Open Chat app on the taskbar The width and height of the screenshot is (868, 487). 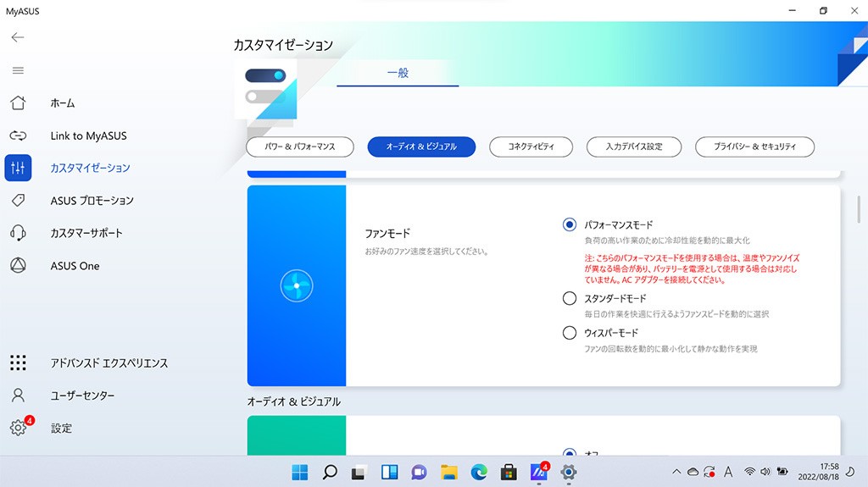pyautogui.click(x=419, y=472)
